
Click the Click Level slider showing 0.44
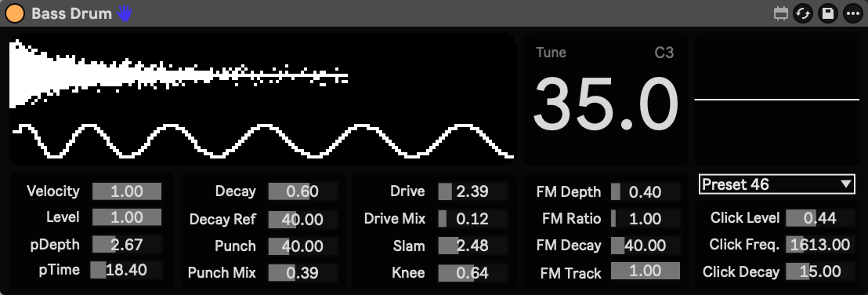[820, 218]
